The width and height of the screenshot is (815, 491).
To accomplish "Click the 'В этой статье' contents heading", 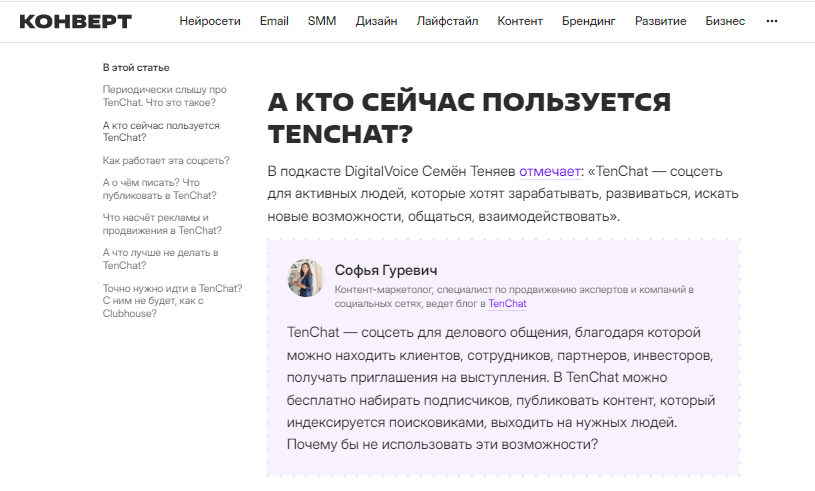I will [x=136, y=68].
